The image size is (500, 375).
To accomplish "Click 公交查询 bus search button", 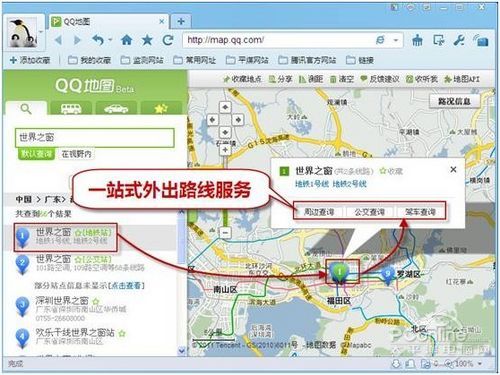I will (x=369, y=212).
